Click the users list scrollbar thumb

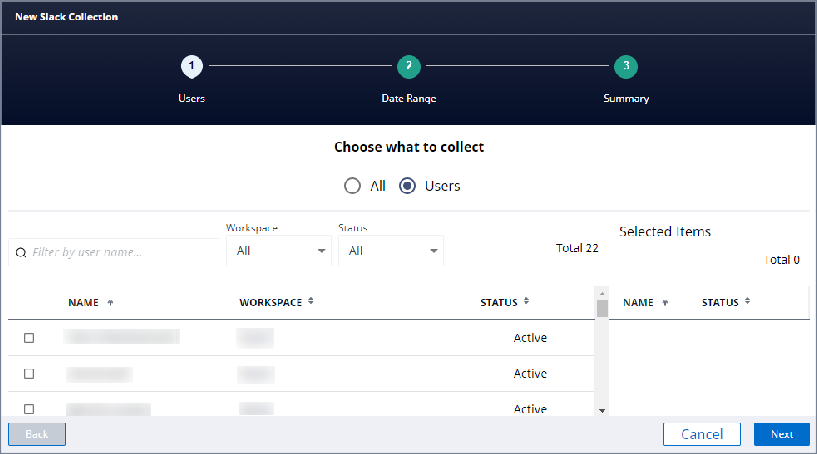pyautogui.click(x=602, y=308)
